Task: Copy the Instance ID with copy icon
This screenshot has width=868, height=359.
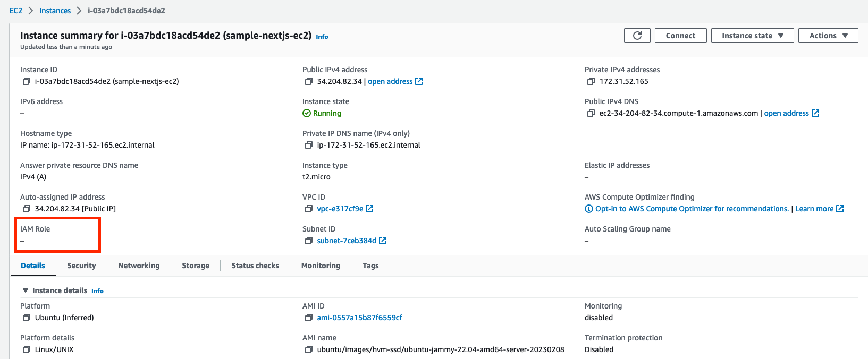Action: pyautogui.click(x=27, y=82)
